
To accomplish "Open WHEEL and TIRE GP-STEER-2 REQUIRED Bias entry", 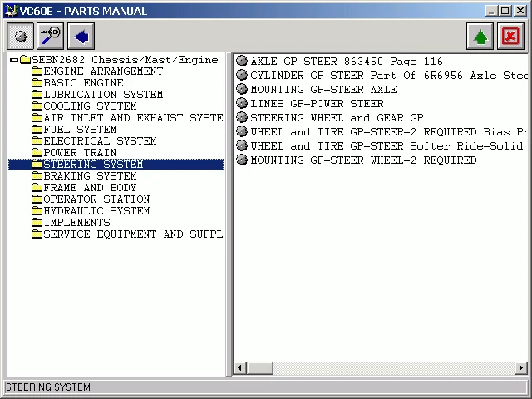I will 389,131.
